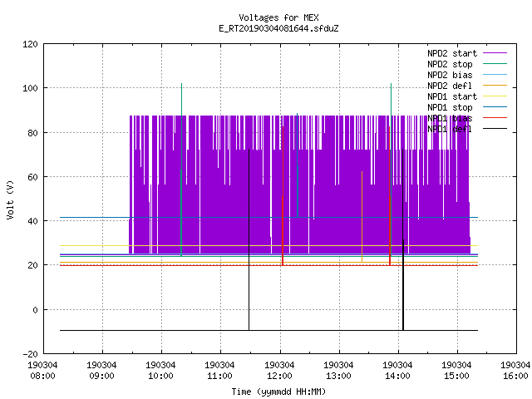The height and width of the screenshot is (399, 532).
Task: Click the 'NPD2 defl' legend label
Action: coord(450,86)
